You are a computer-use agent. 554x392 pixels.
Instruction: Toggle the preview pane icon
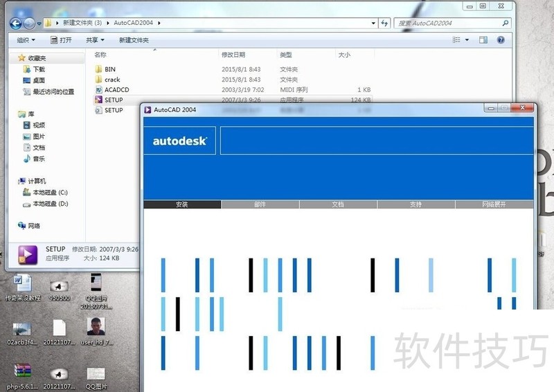tap(483, 40)
